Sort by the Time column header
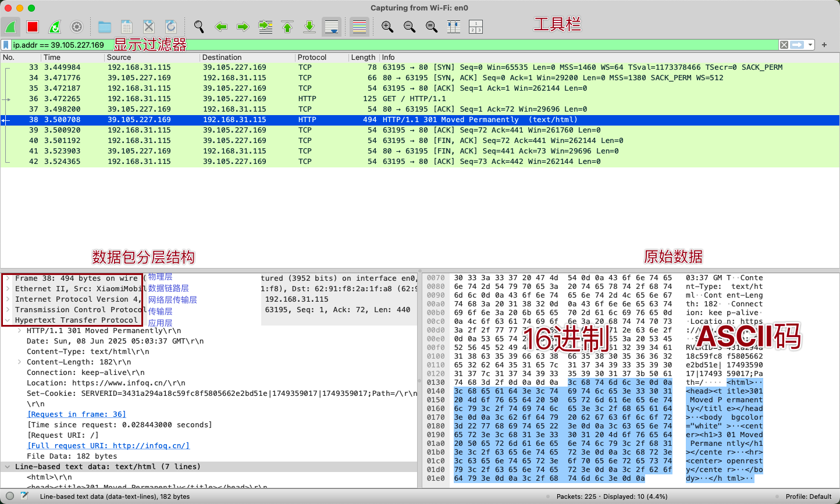Image resolution: width=840 pixels, height=504 pixels. click(x=73, y=58)
